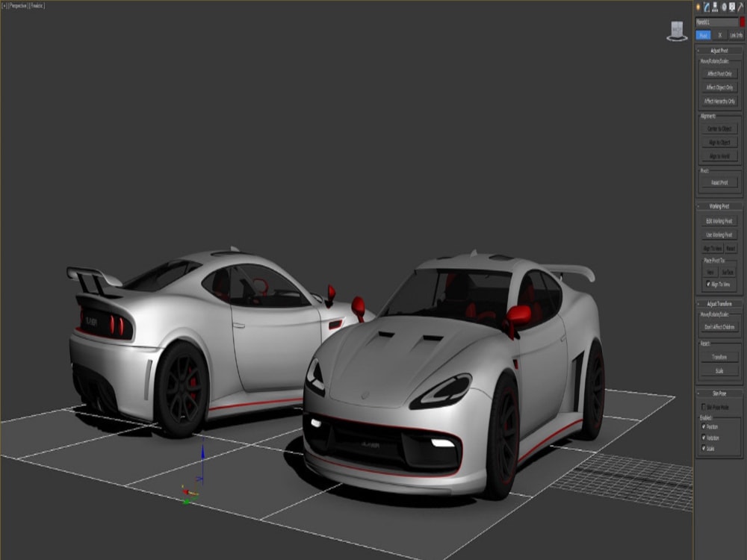The image size is (747, 560).
Task: Click Align To View button in Working Pivot
Action: 712,249
